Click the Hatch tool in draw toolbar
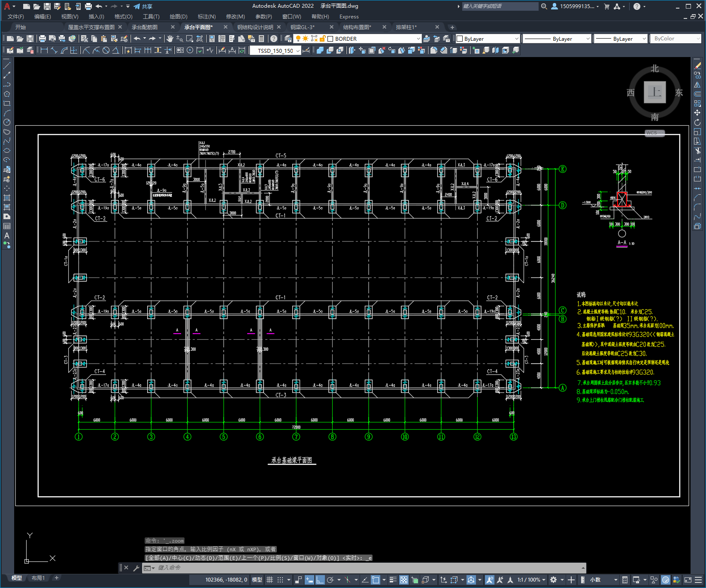 coord(7,198)
